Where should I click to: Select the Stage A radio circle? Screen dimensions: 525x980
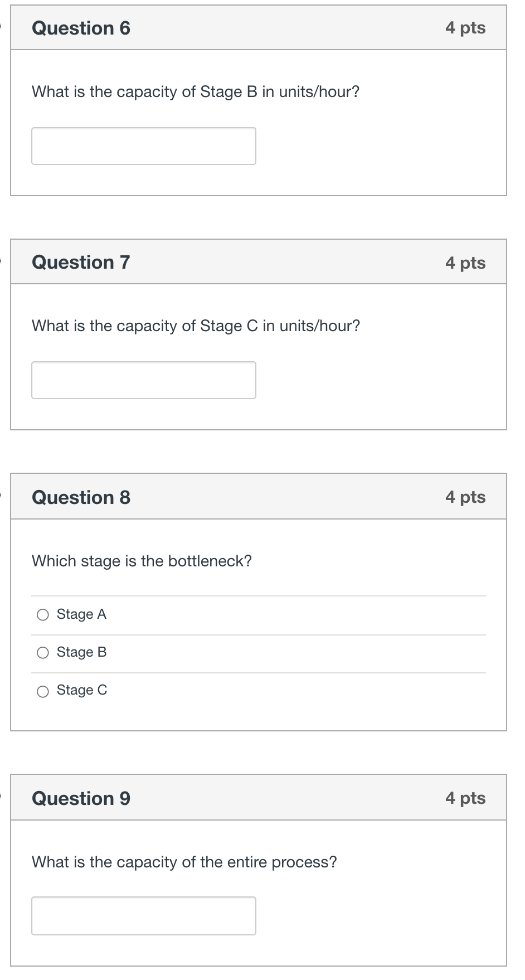point(43,615)
